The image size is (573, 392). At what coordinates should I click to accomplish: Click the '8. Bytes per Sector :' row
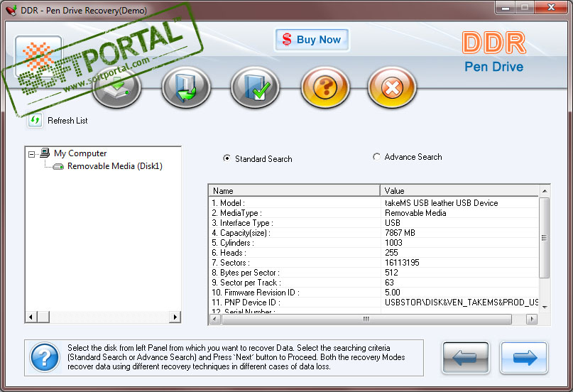pyautogui.click(x=373, y=273)
